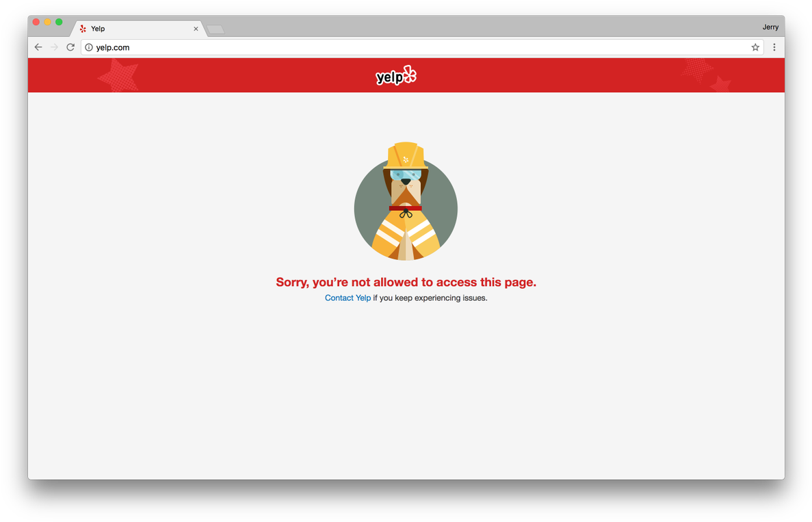Click the red close window button
Viewport: 812px width, 522px height.
[x=36, y=22]
